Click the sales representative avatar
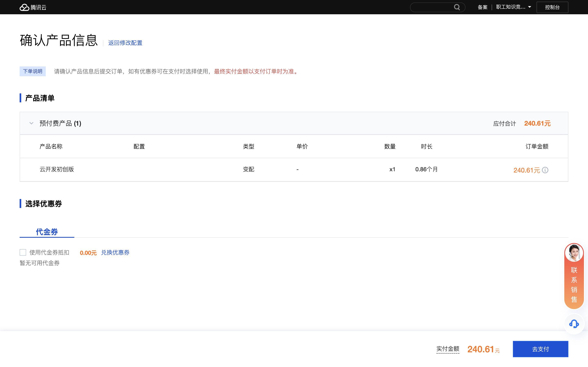The height and width of the screenshot is (367, 588). pos(574,253)
